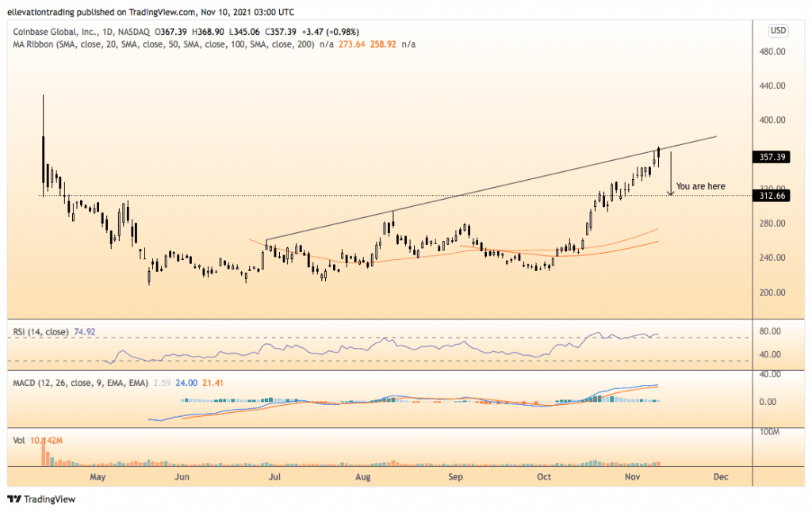The image size is (812, 512).
Task: Click the SMA value 273.64
Action: (x=351, y=44)
